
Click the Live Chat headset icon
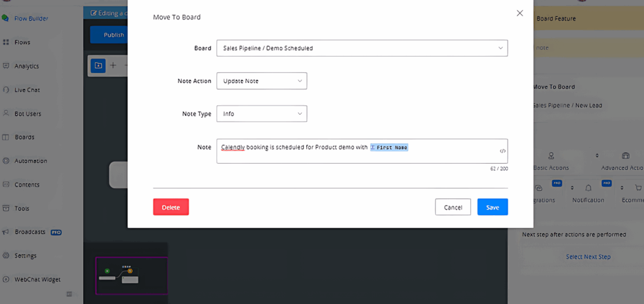6,90
